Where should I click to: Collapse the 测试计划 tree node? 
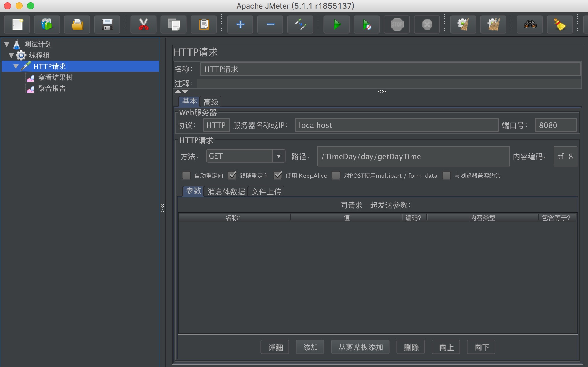[7, 44]
